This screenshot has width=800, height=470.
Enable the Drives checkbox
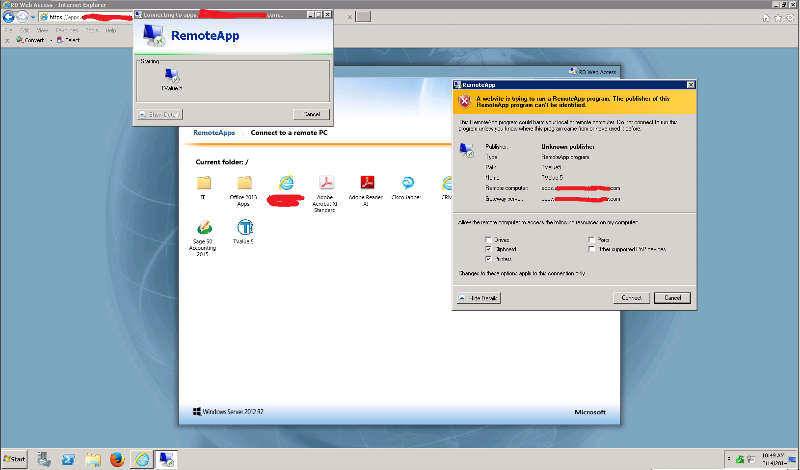(x=488, y=239)
